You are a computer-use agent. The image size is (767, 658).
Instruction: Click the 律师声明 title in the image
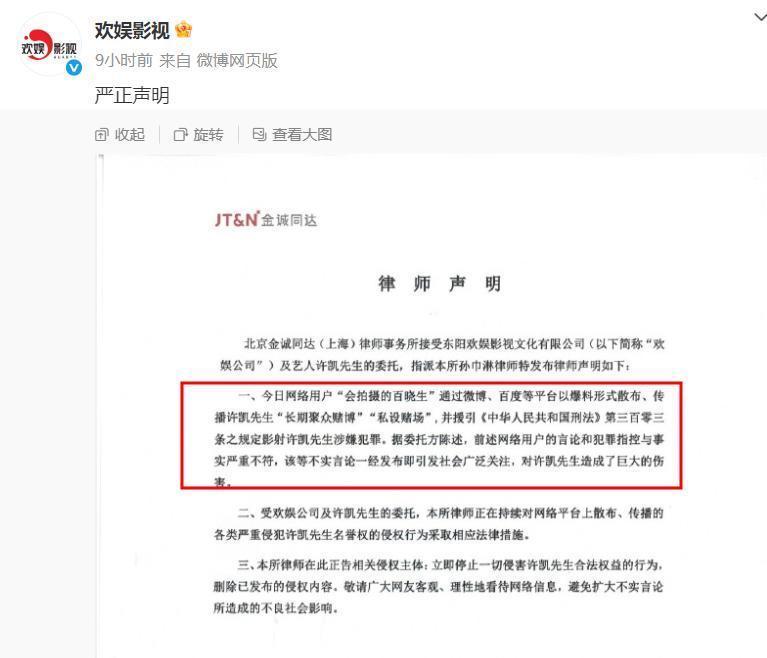tap(439, 283)
